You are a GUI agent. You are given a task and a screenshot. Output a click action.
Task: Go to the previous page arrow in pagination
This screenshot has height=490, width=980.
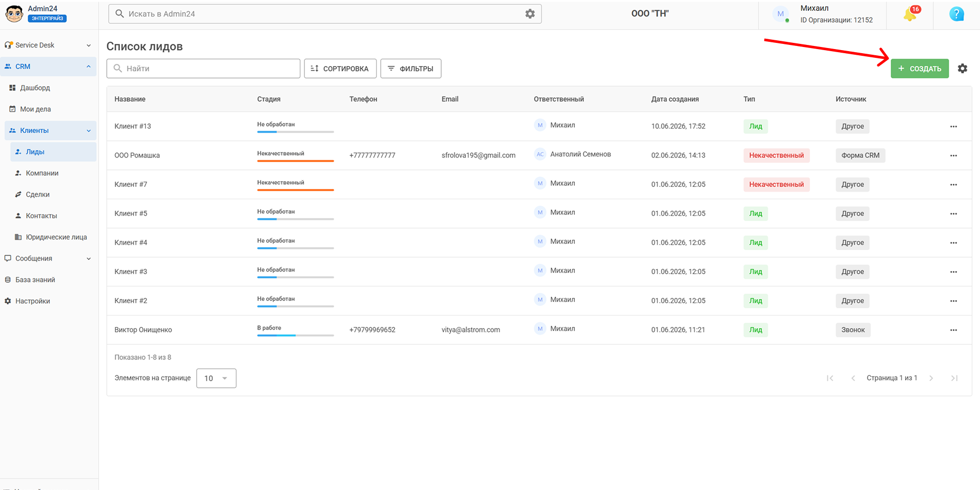tap(853, 378)
